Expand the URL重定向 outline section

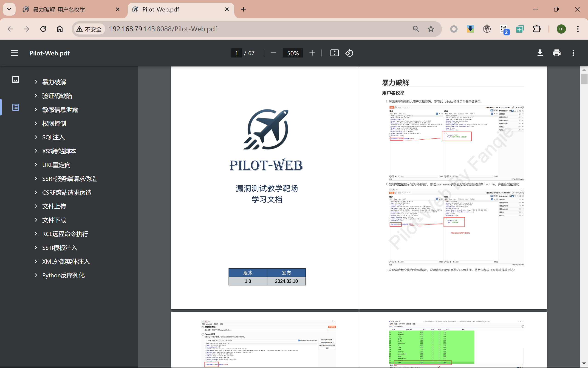click(x=36, y=165)
